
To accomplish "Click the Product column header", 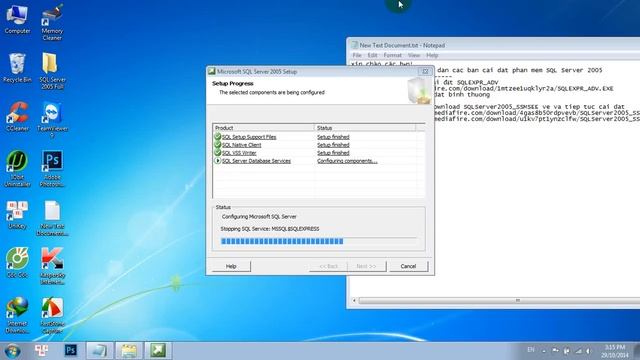I will [264, 128].
